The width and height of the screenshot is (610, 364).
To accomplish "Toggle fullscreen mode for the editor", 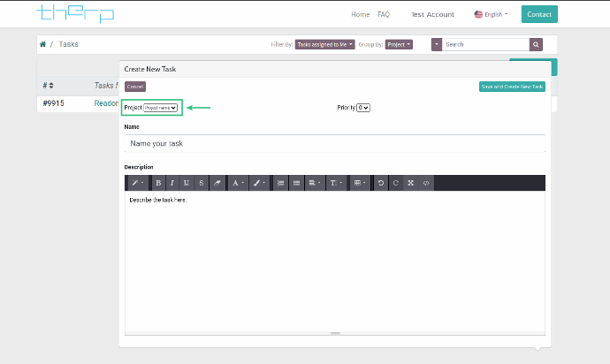I will [411, 183].
